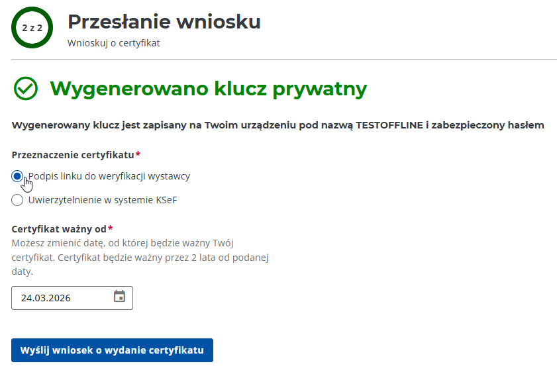The image size is (557, 392).
Task: Click the "Uwierzytelnienie w systemie KSeF" label text
Action: [102, 200]
